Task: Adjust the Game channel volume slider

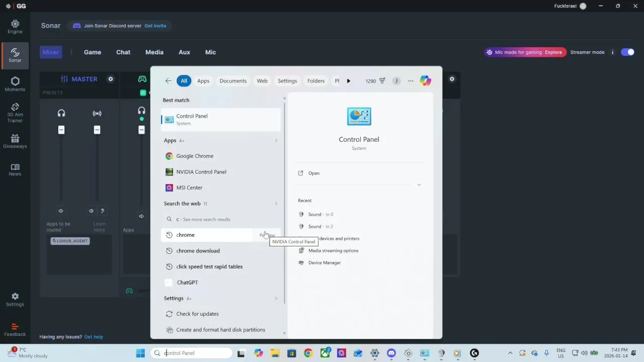Action: 141,130
